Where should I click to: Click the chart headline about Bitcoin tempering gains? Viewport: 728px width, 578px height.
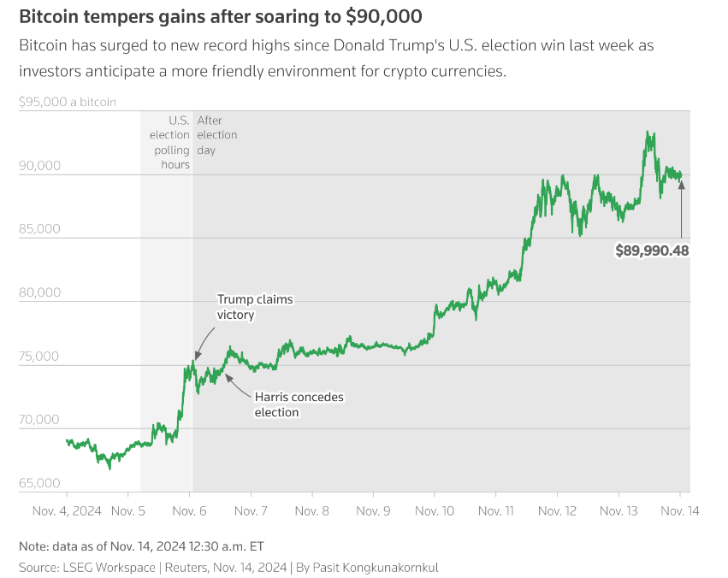pyautogui.click(x=220, y=17)
